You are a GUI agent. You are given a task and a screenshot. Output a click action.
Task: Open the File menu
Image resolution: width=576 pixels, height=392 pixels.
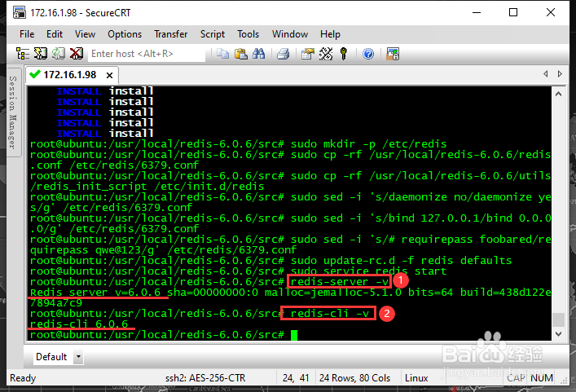click(x=27, y=34)
